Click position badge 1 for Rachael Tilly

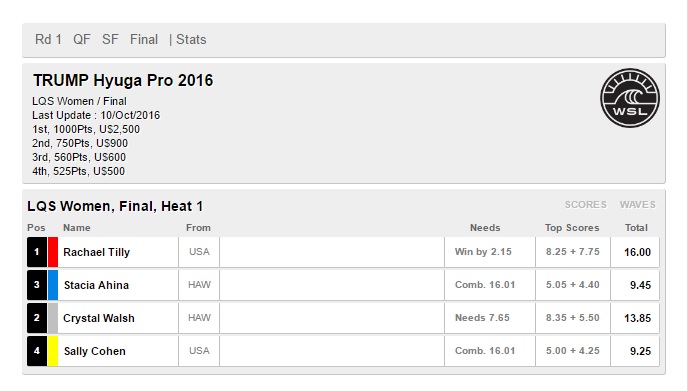point(37,252)
